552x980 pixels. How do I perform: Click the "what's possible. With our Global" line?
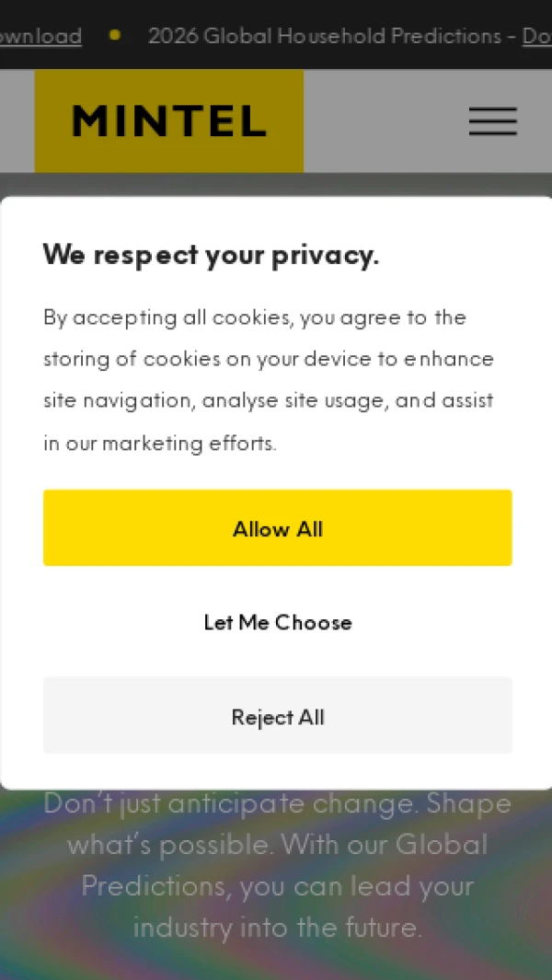pyautogui.click(x=277, y=845)
